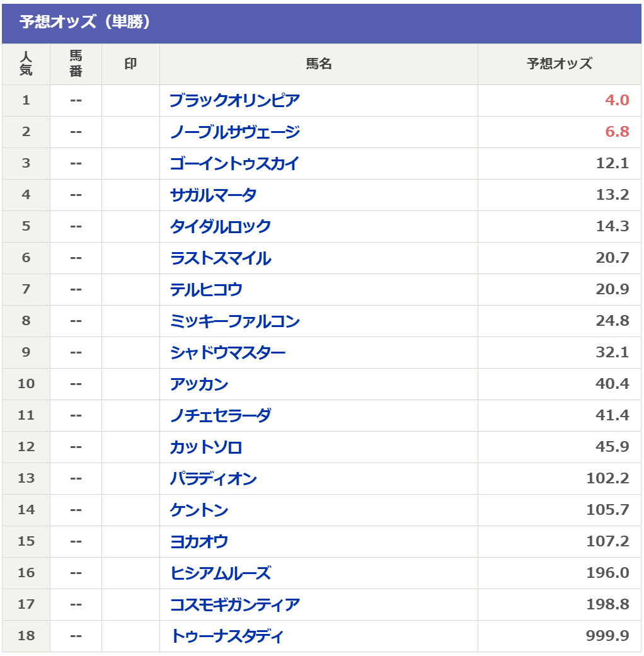
Task: Open ヒシアムルーズ horse page
Action: (221, 573)
